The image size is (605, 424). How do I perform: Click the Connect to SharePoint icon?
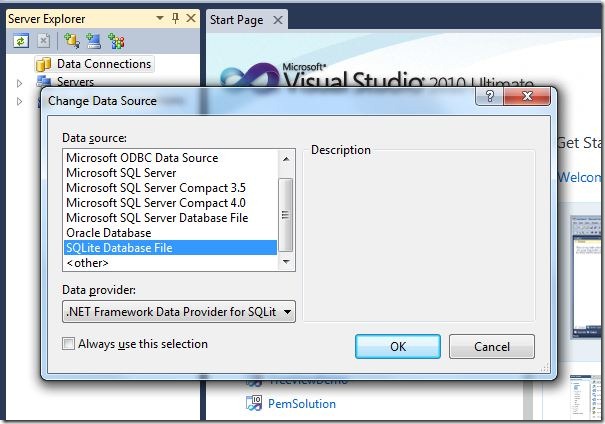click(x=116, y=41)
